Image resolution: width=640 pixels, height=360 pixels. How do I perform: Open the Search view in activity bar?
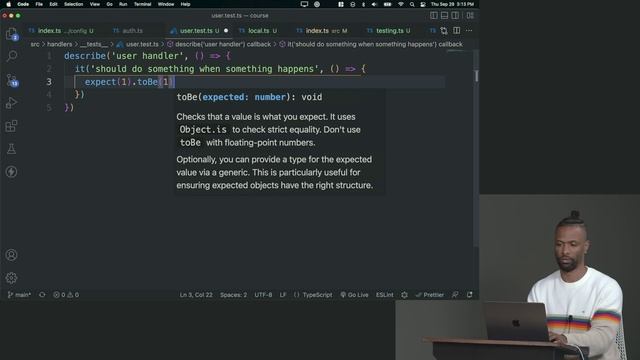[12, 56]
